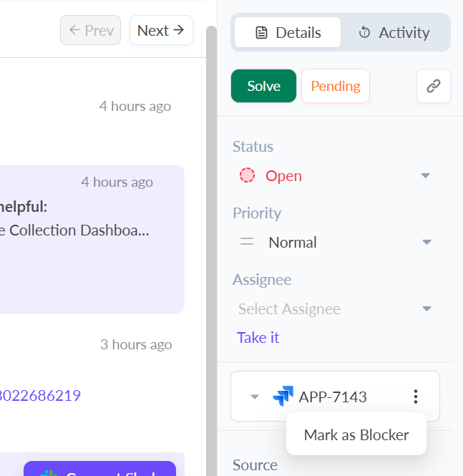Click the dashed red Open status icon

pos(248,175)
